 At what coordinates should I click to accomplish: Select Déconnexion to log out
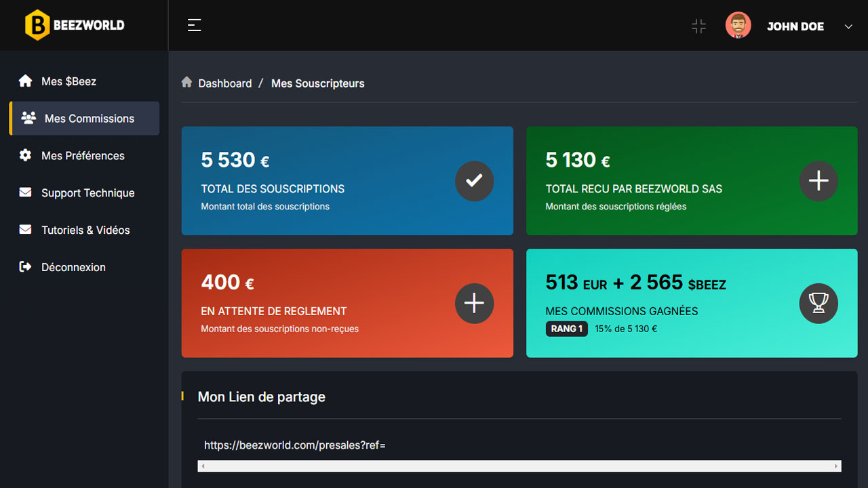(73, 267)
